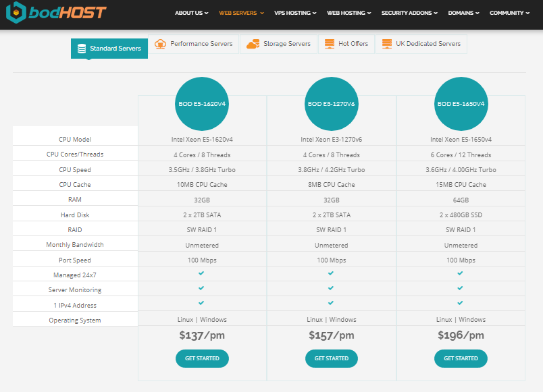Select the Standard Servers tab
The height and width of the screenshot is (392, 543).
coord(109,49)
